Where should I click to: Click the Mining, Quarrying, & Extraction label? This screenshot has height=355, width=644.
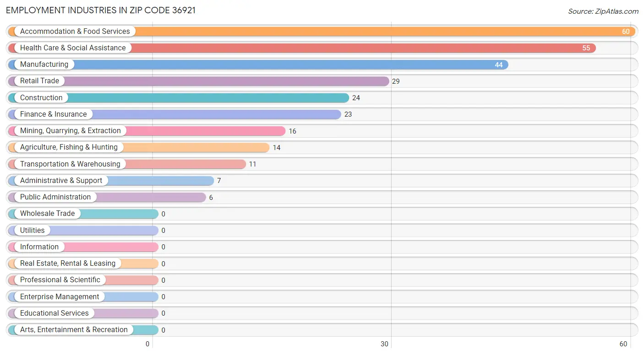pyautogui.click(x=71, y=130)
